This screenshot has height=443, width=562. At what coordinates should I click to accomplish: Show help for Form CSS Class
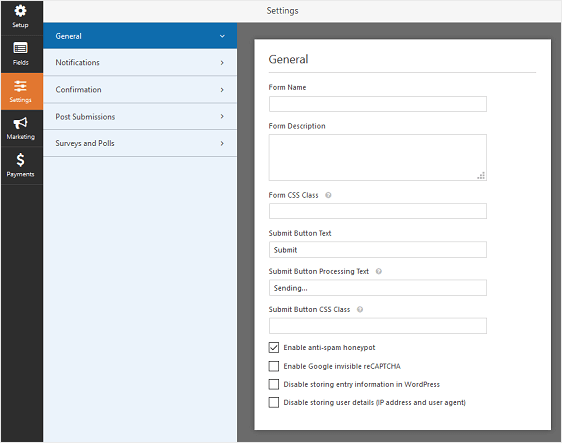click(328, 195)
